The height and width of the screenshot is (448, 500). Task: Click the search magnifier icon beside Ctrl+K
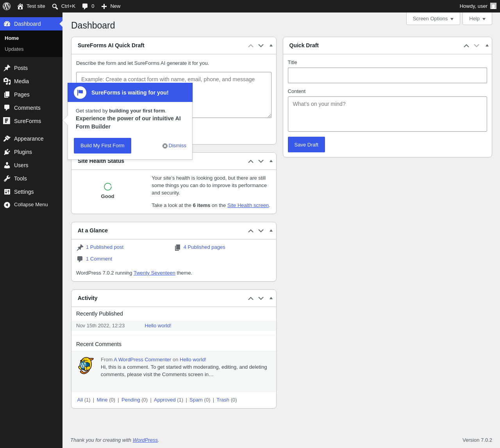tap(55, 6)
